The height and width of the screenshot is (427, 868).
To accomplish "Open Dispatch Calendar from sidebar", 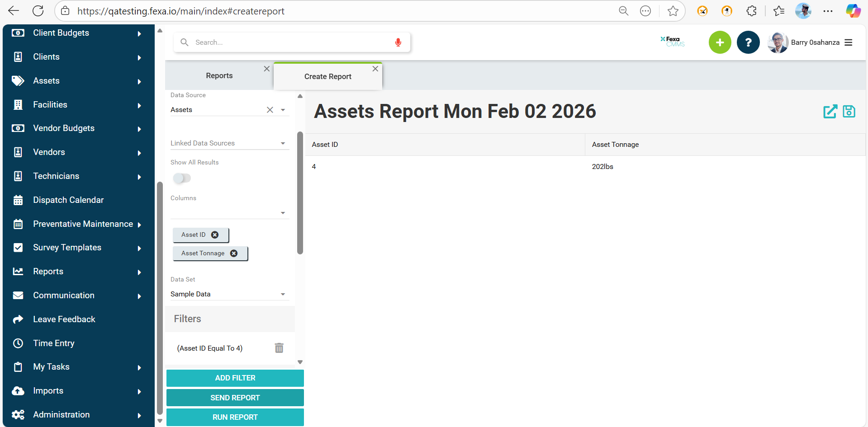I will [x=68, y=200].
